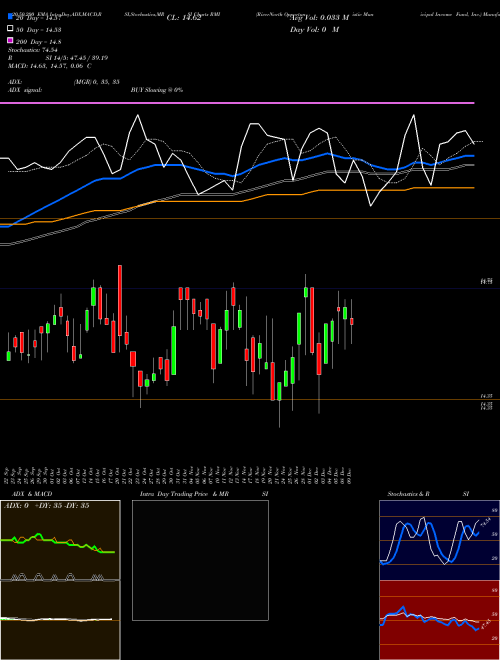The height and width of the screenshot is (660, 500).
Task: Open the empty Intra Day Trading Price panel
Action: [x=200, y=560]
